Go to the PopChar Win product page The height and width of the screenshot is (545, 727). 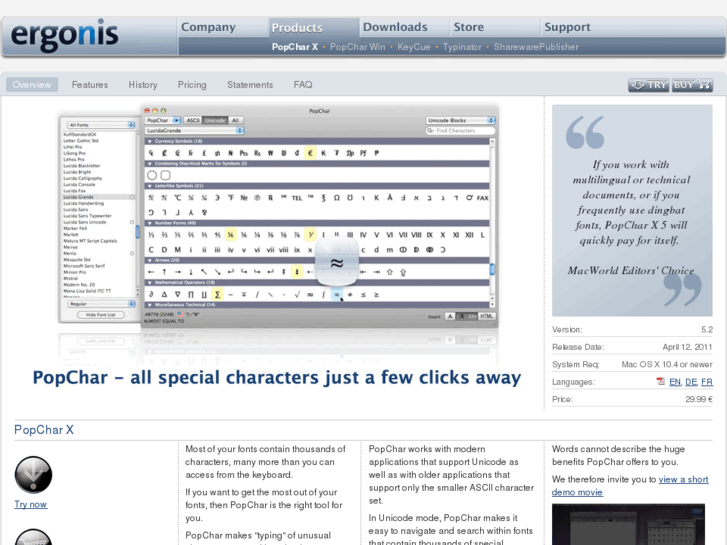click(x=357, y=47)
